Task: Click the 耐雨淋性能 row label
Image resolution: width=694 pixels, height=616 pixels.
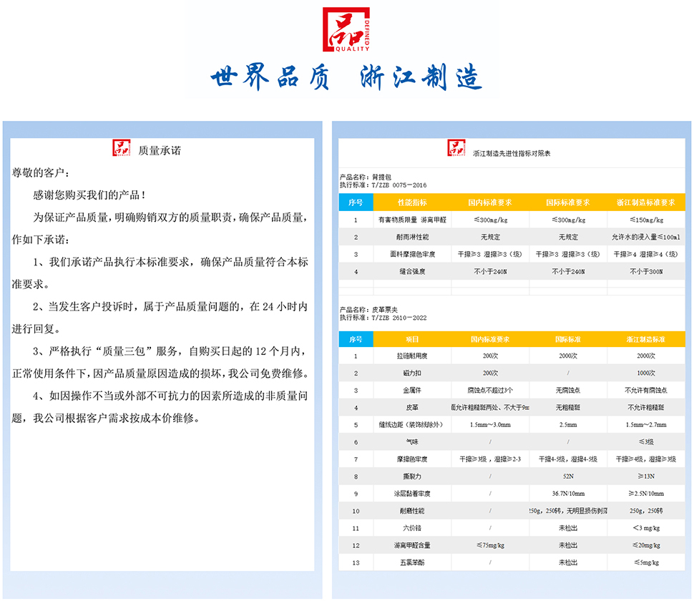Action: pos(411,237)
